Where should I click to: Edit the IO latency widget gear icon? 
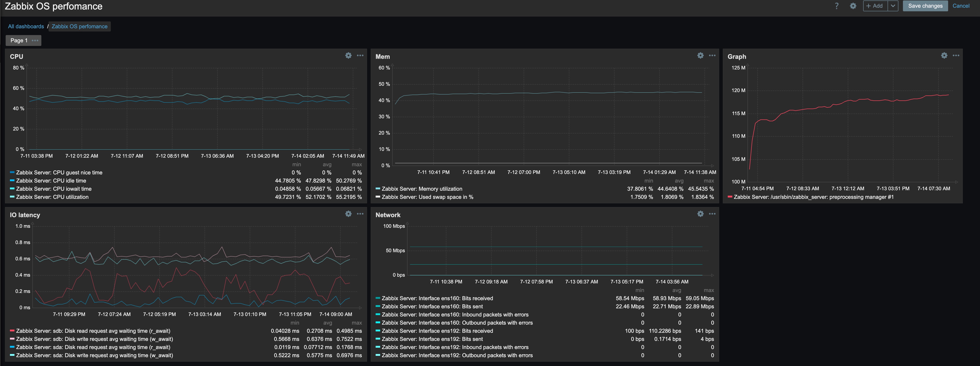(348, 214)
